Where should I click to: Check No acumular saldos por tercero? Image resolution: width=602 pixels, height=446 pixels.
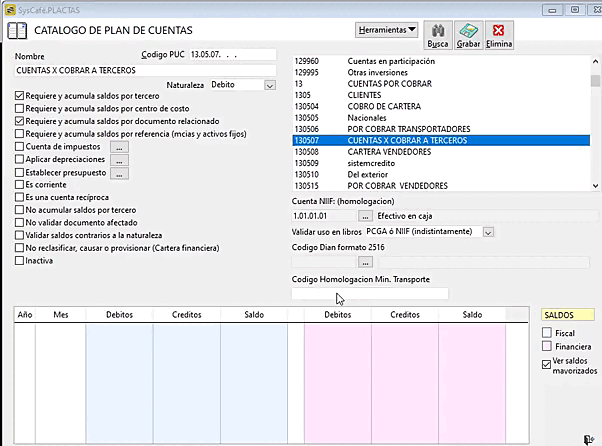click(x=19, y=210)
